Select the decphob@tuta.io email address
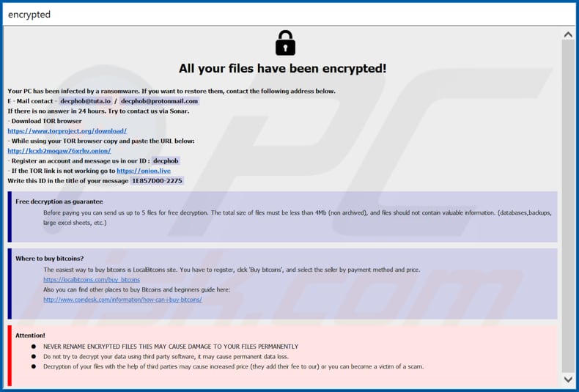The height and width of the screenshot is (392, 579). coord(85,101)
